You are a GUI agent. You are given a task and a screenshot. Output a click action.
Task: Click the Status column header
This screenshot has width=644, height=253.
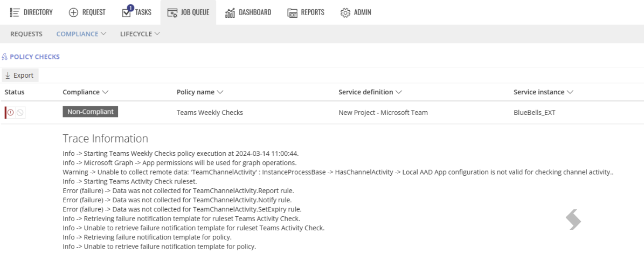(15, 92)
